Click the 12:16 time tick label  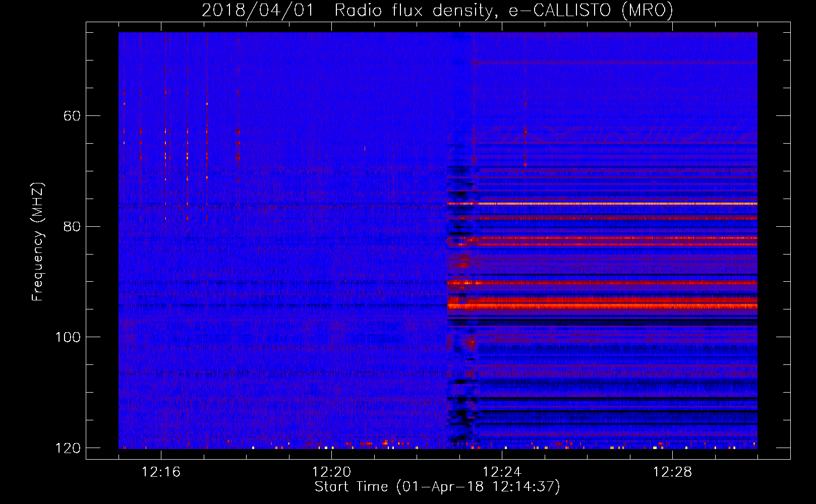click(161, 472)
